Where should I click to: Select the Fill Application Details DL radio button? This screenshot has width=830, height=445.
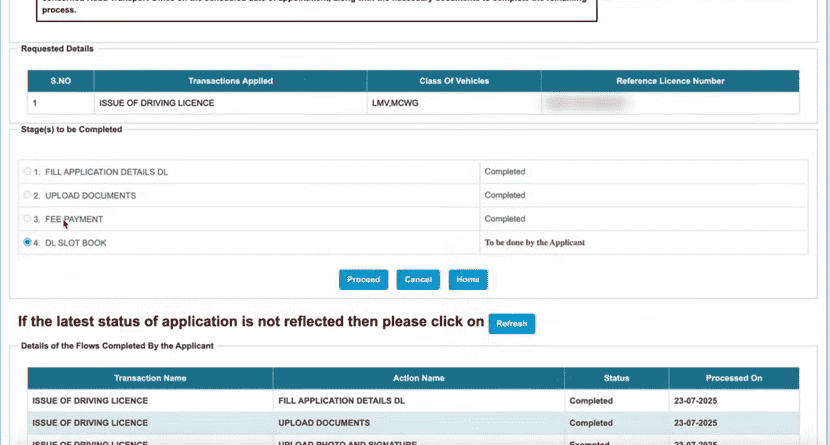pyautogui.click(x=27, y=172)
